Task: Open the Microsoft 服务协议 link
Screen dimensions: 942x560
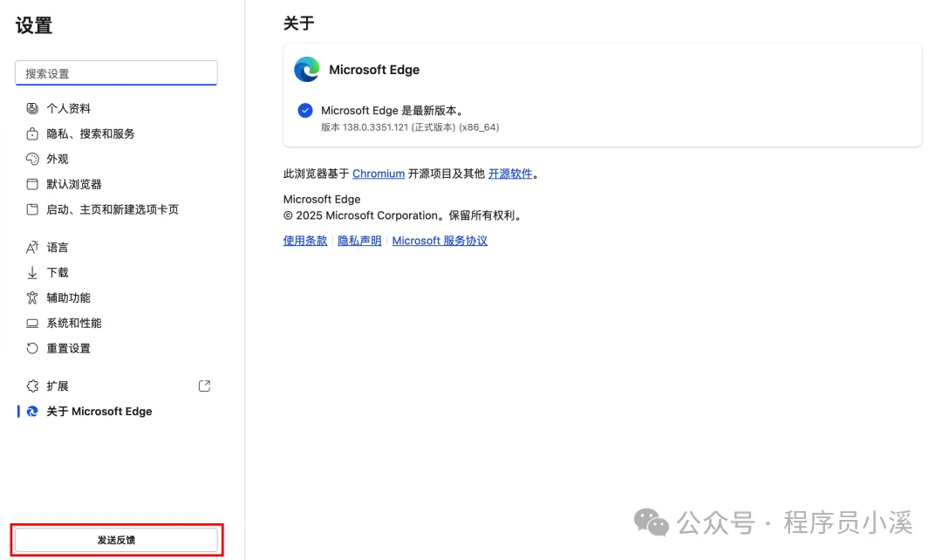Action: (x=440, y=241)
